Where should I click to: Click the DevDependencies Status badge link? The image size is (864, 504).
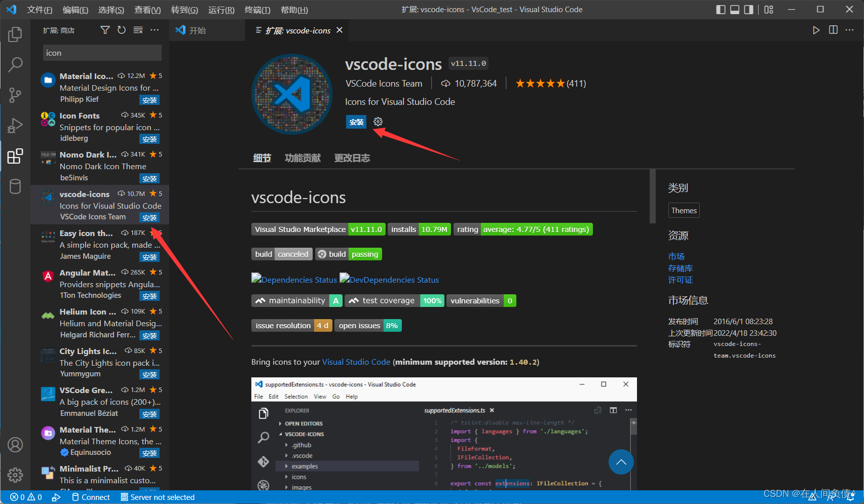coord(389,279)
